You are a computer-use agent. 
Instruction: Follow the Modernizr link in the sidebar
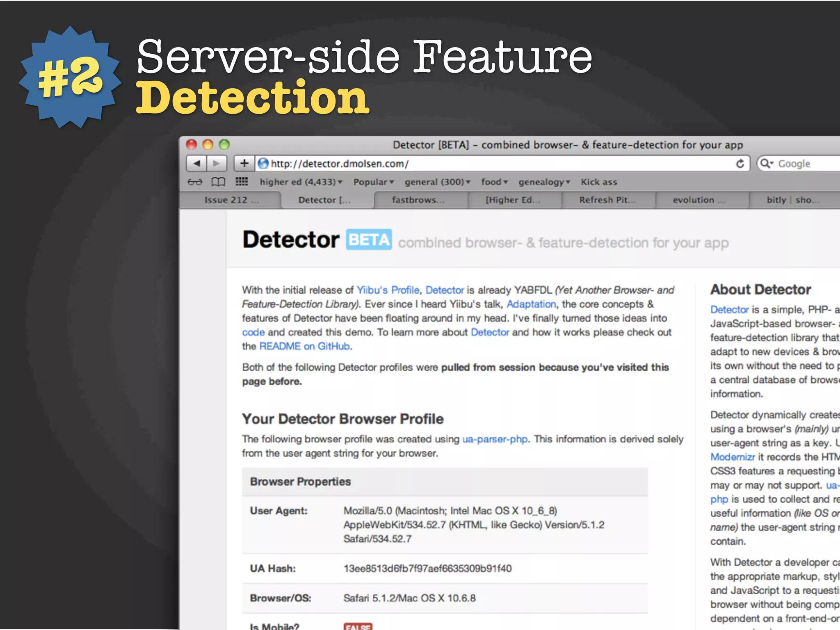[x=733, y=457]
